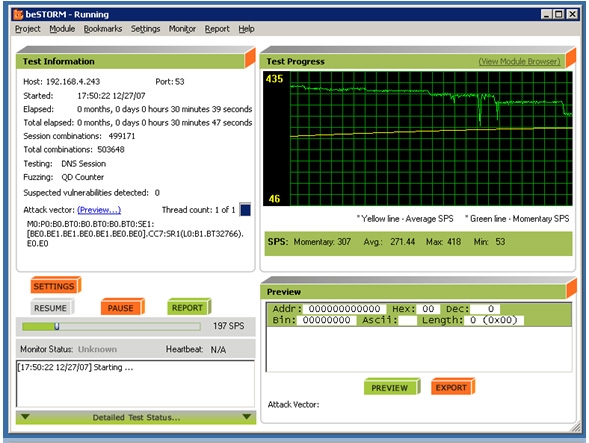Expand Detailed Test Status left arrow
Screen dimensions: 589x443
click(25, 417)
